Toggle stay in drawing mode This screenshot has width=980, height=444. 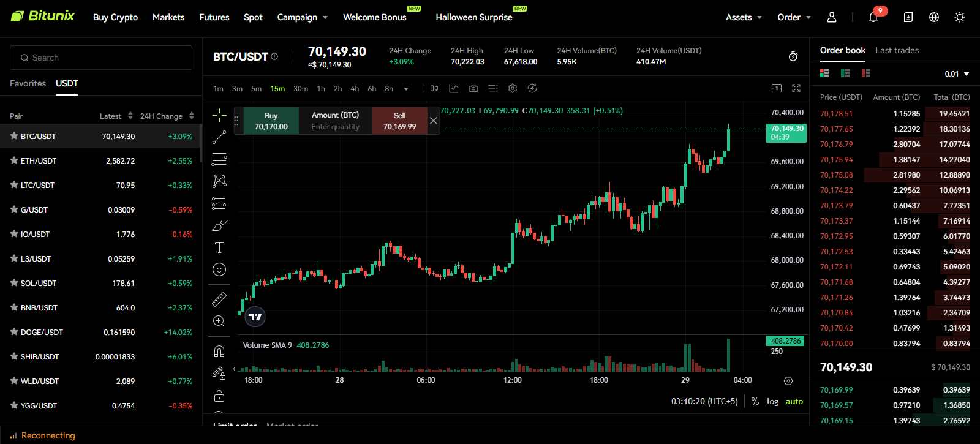219,373
